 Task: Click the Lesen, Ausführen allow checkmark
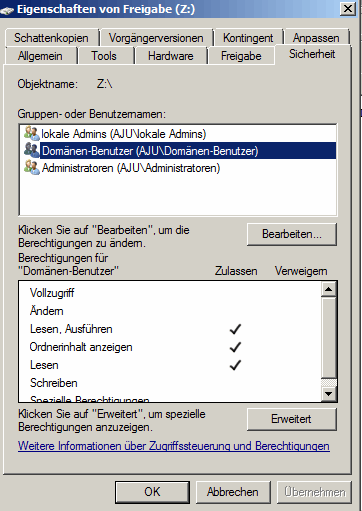tap(235, 329)
